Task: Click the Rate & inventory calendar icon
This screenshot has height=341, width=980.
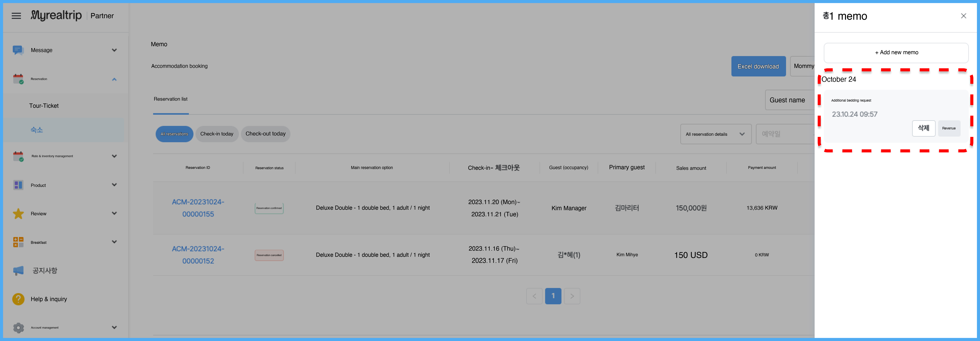Action: tap(18, 156)
